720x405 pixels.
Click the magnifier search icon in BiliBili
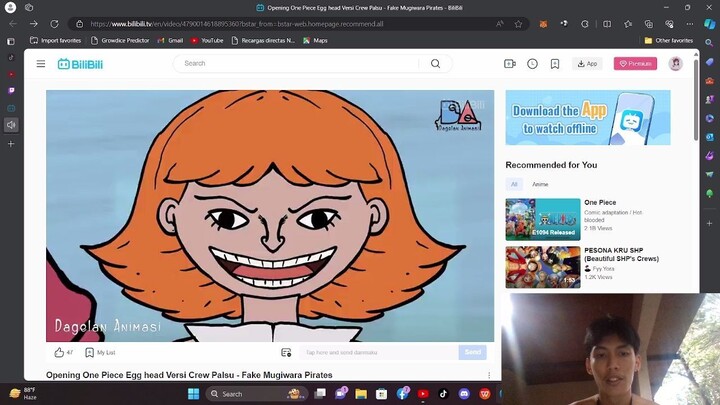coord(435,63)
